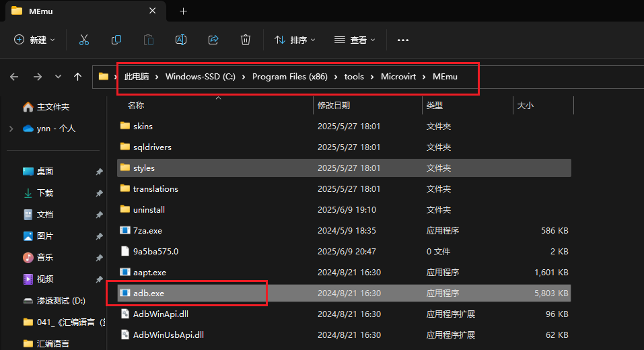644x350 pixels.
Task: Click Program Files (x86) in address path
Action: tap(289, 77)
